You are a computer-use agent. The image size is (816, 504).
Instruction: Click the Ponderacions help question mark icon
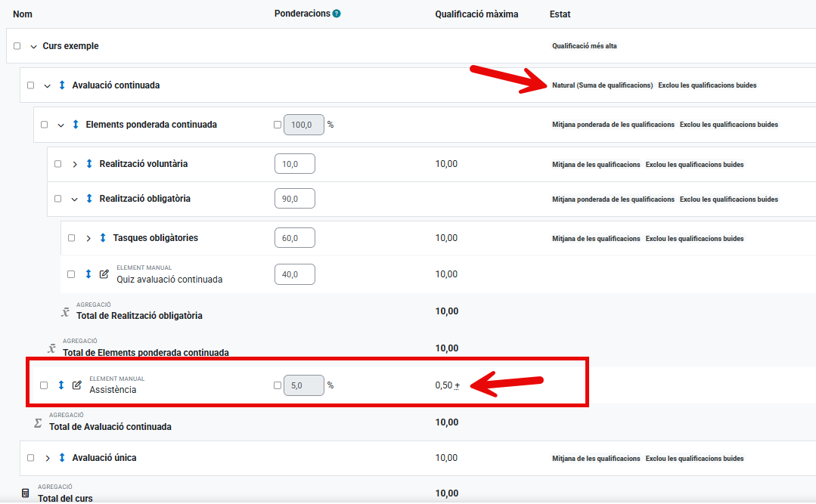point(337,14)
